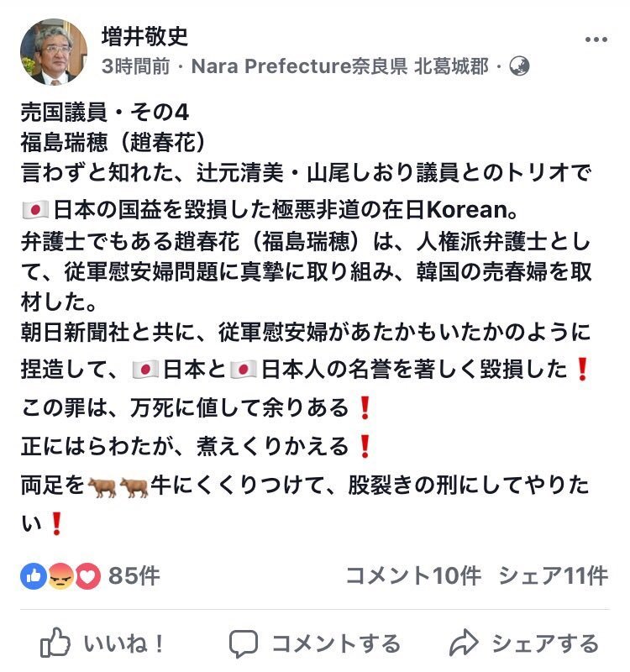Click the first Japanese flag emoji in post
This screenshot has width=630, height=672.
tap(35, 210)
